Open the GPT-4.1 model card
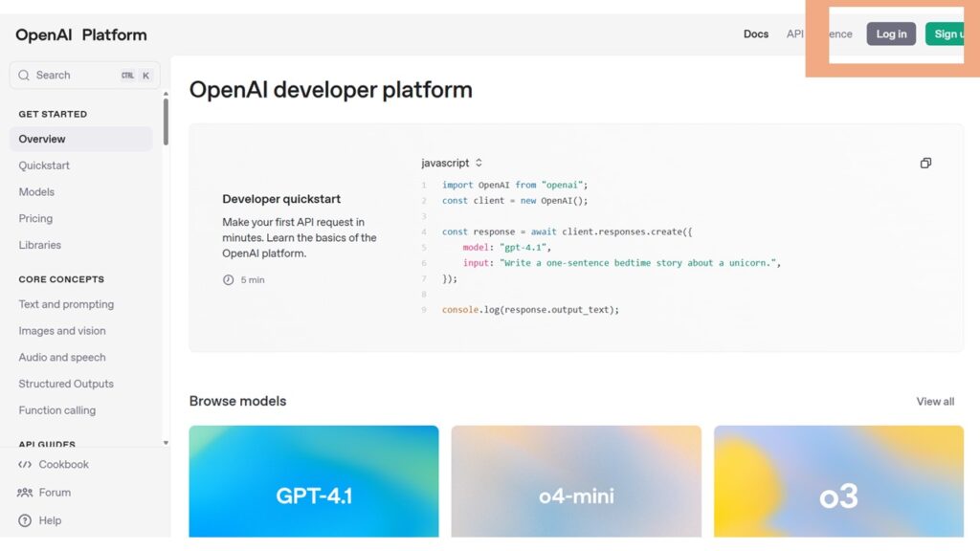Viewport: 980px width, 551px height. click(314, 481)
